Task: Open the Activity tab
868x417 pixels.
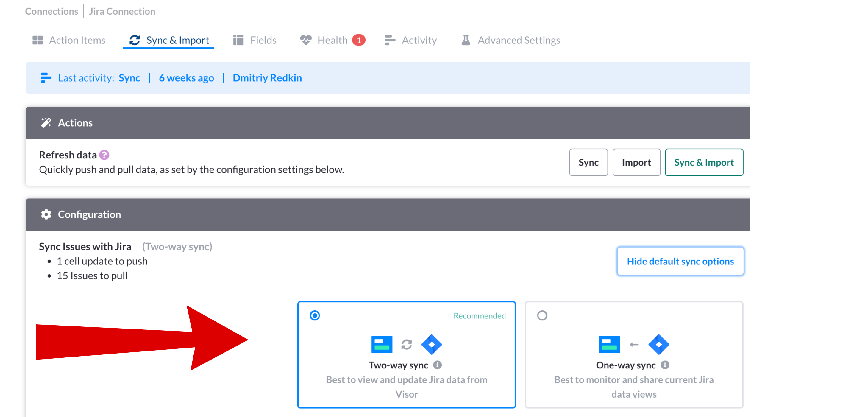Action: 411,40
